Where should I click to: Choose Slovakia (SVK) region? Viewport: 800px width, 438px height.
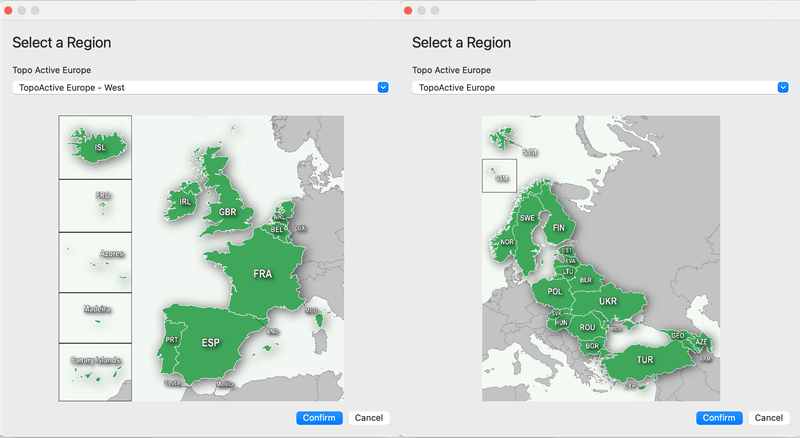tap(556, 313)
